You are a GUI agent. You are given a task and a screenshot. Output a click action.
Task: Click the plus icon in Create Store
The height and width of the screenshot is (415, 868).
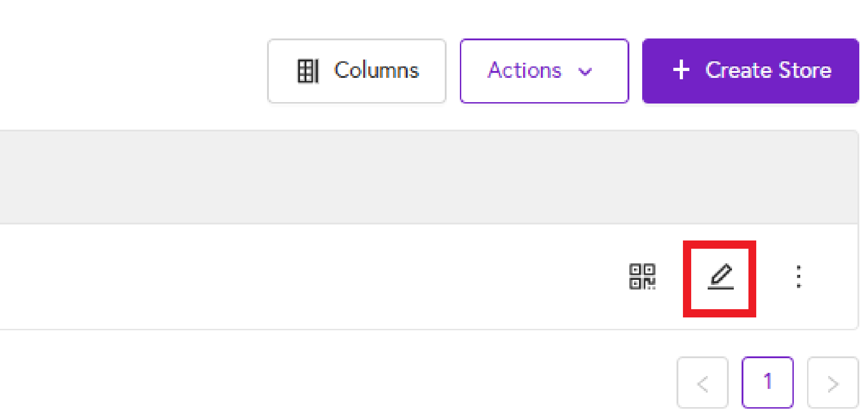tap(681, 70)
